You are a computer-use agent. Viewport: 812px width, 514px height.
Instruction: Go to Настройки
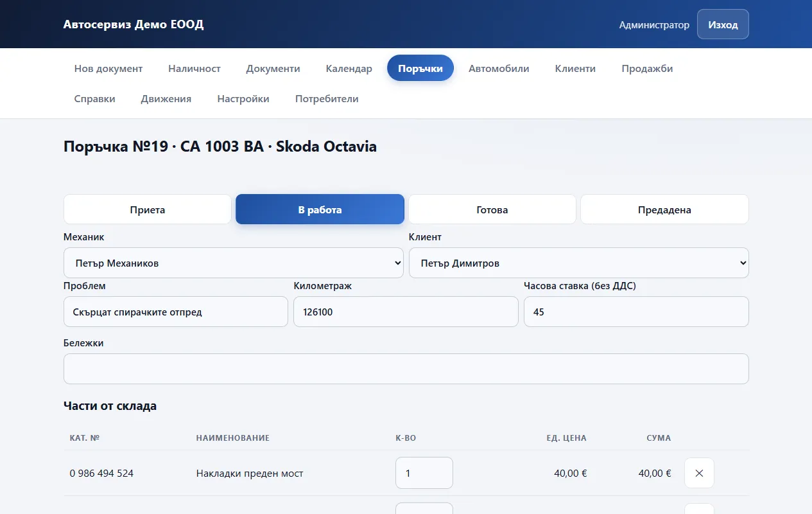(243, 98)
